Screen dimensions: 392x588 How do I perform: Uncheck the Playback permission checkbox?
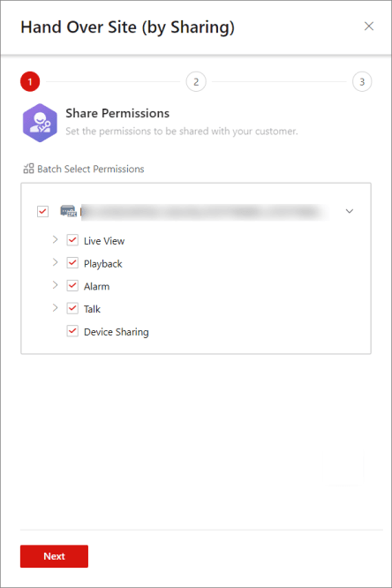(x=72, y=263)
